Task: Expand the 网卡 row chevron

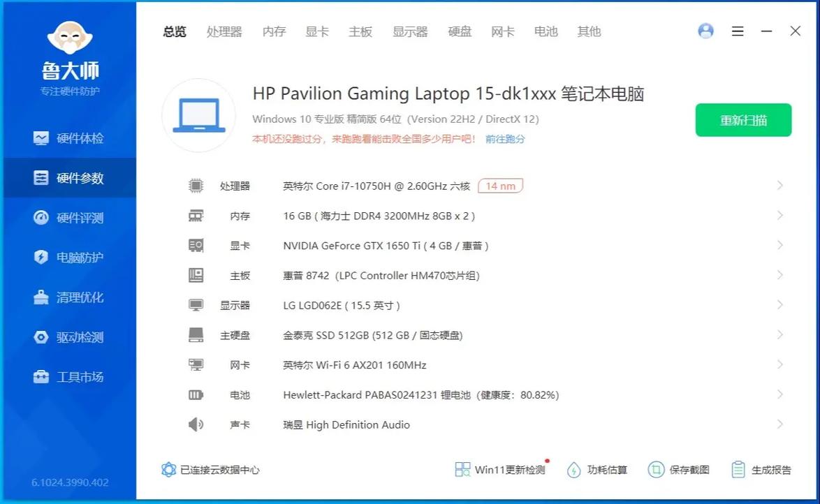Action: (779, 364)
